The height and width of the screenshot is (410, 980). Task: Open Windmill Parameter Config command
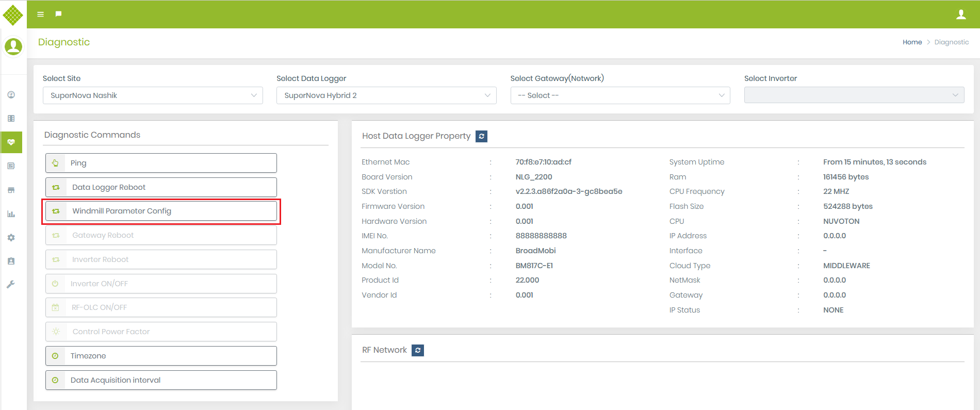(161, 211)
